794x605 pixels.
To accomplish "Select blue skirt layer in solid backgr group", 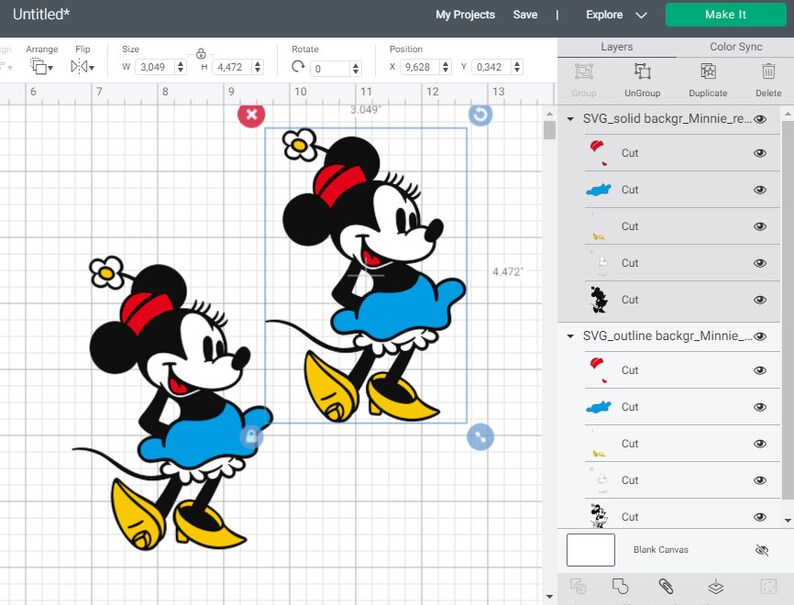I will pos(599,190).
